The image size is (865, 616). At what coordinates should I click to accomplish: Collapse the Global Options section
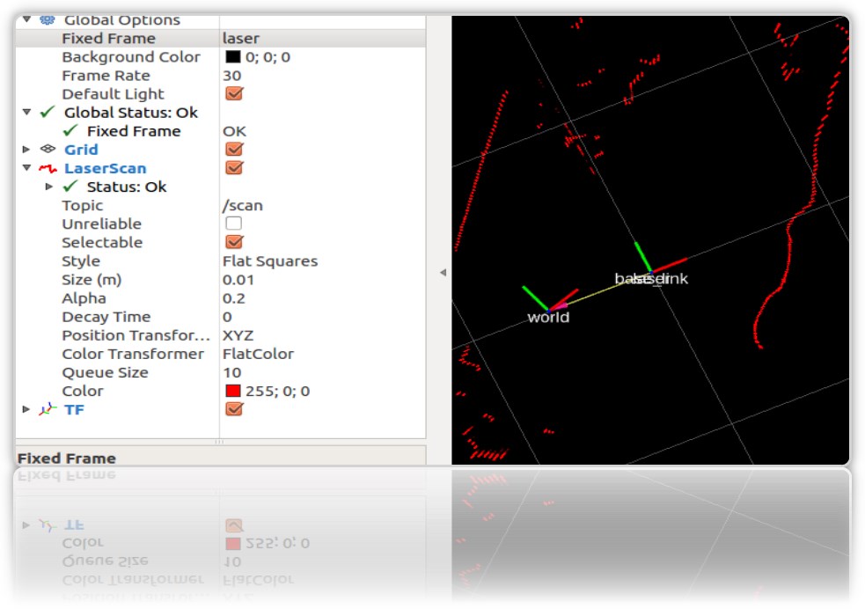26,20
